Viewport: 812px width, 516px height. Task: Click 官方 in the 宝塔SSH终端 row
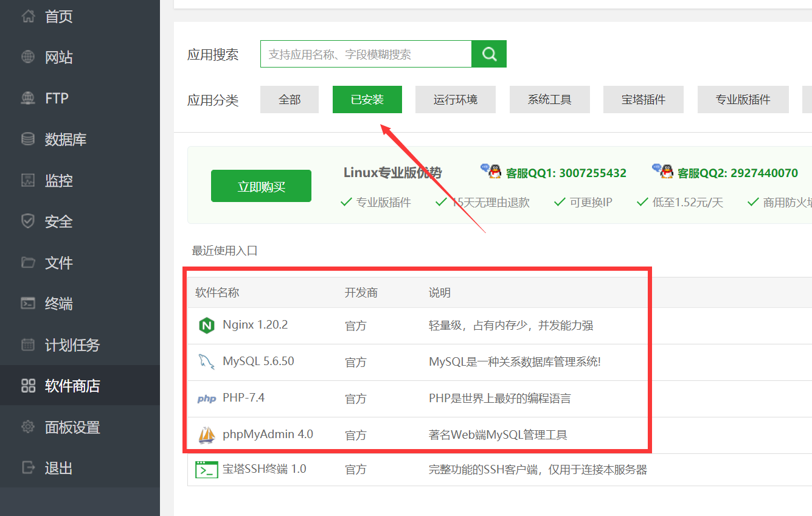pos(356,470)
